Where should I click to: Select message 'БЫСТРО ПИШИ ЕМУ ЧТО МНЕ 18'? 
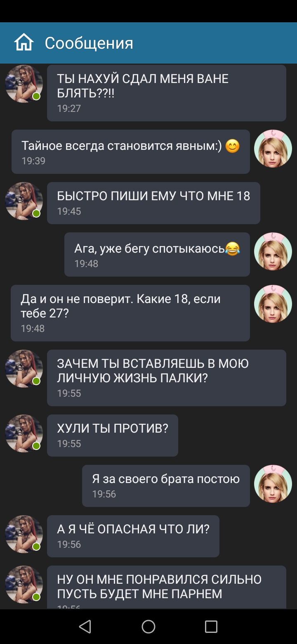pyautogui.click(x=153, y=203)
